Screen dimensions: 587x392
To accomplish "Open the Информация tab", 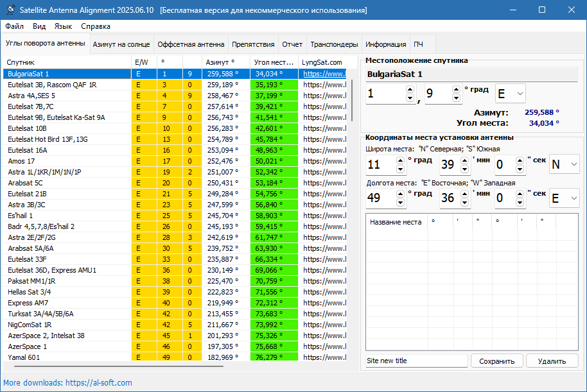I will click(x=386, y=44).
